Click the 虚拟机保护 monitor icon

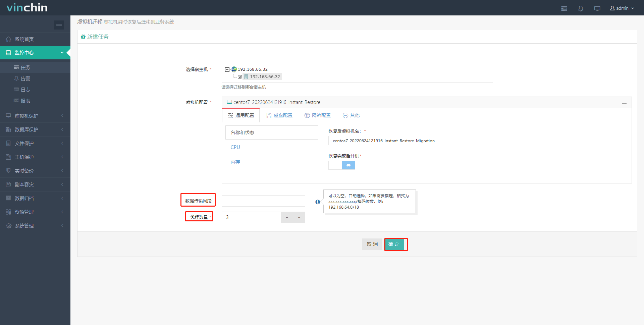tap(8, 116)
